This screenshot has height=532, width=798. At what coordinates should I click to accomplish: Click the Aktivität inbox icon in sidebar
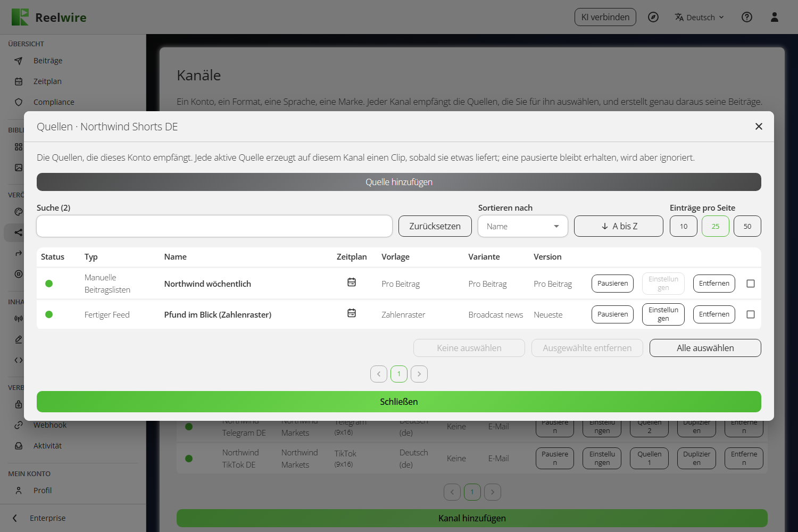pyautogui.click(x=19, y=446)
